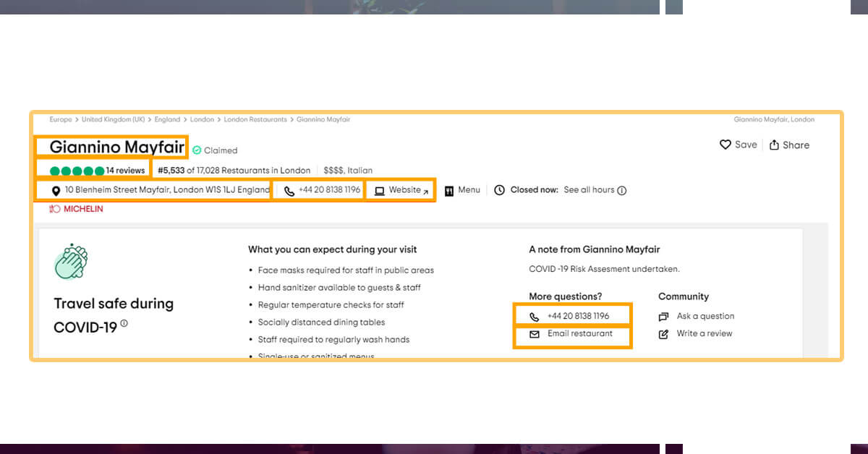Click the envelope icon for Email restaurant
The width and height of the screenshot is (868, 454).
pyautogui.click(x=535, y=334)
